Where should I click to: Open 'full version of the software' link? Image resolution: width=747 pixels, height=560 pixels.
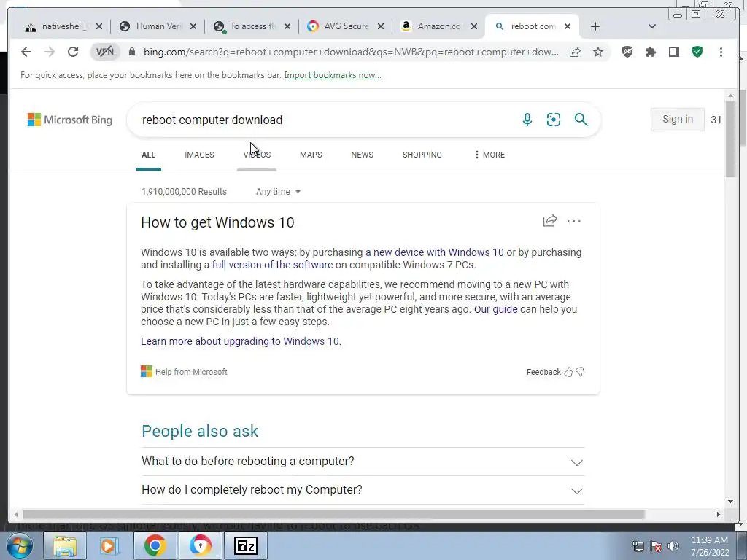(x=273, y=265)
